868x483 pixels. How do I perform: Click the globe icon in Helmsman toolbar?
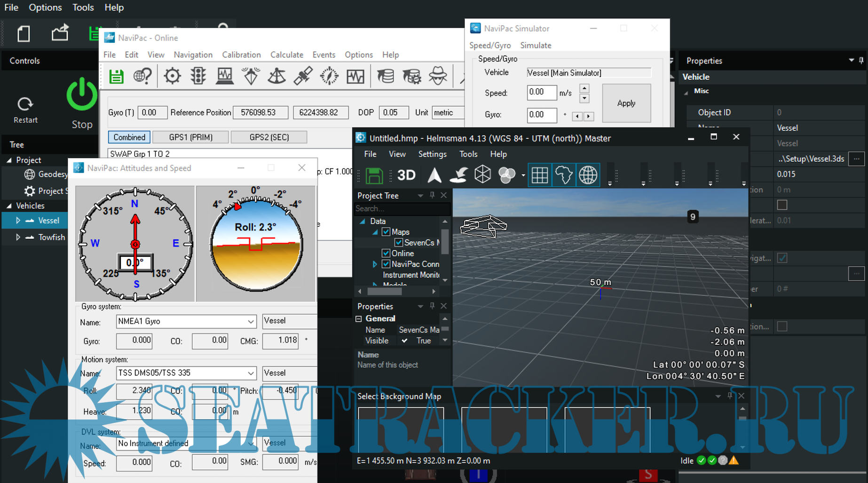[588, 175]
